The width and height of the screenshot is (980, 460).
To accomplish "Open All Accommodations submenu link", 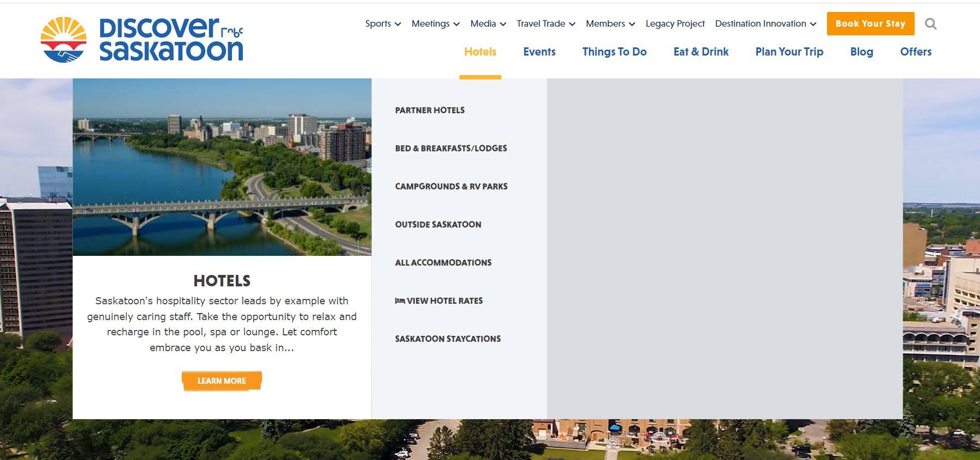I will tap(443, 262).
